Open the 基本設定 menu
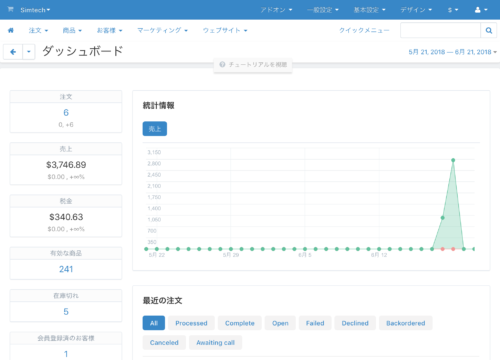 pos(369,10)
